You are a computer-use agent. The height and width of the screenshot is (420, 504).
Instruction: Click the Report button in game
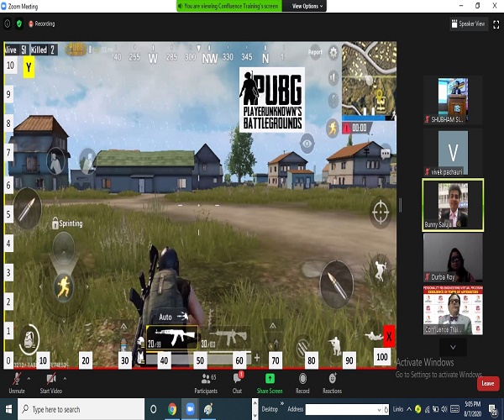click(x=315, y=52)
